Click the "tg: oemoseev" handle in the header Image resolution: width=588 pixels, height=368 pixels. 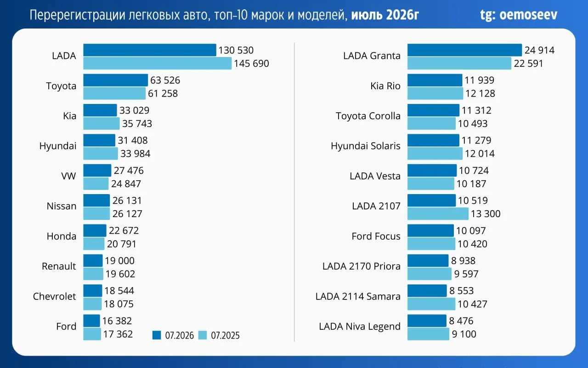click(519, 15)
